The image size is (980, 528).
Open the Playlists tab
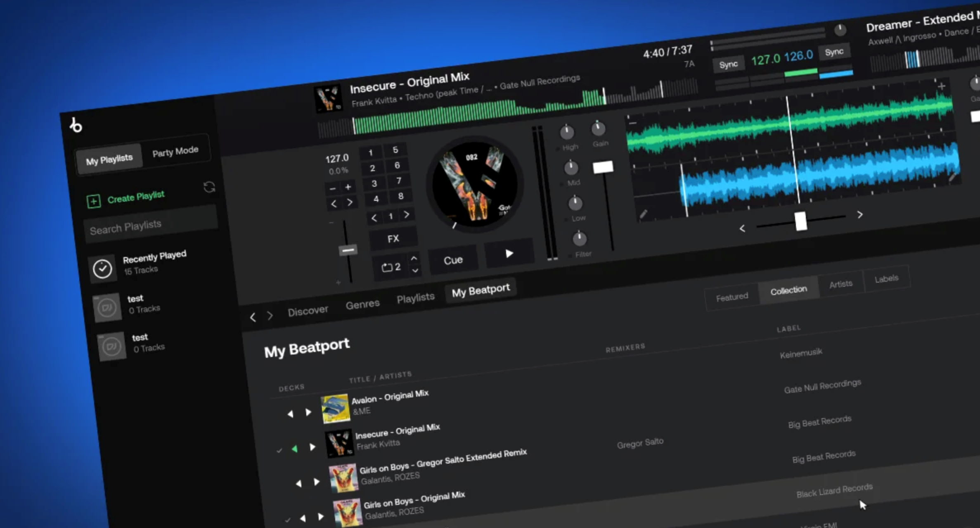click(415, 298)
